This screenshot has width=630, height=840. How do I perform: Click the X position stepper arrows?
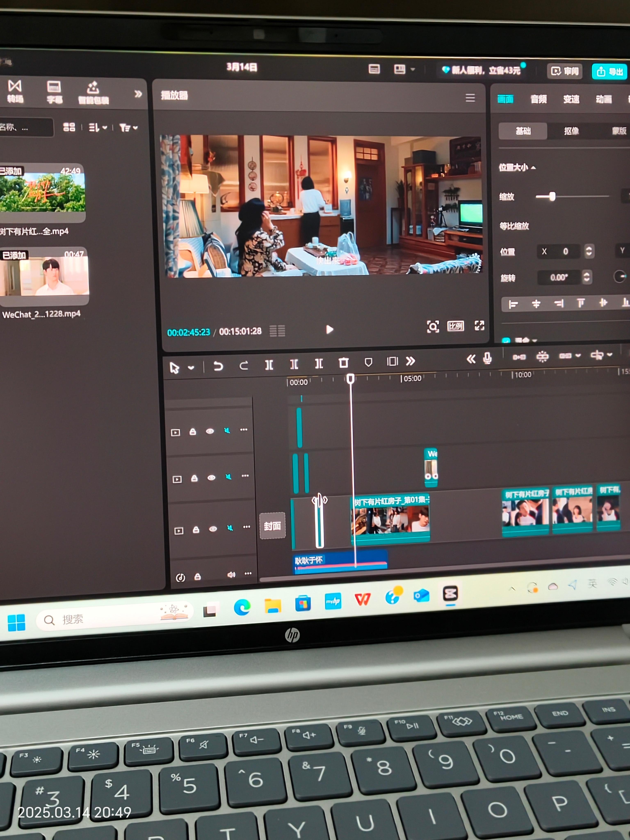click(589, 251)
